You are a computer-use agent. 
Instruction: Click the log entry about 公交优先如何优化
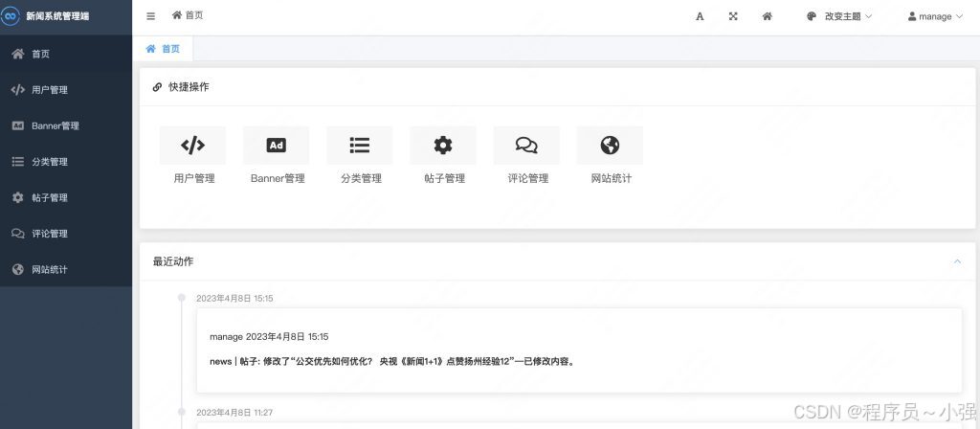click(391, 361)
